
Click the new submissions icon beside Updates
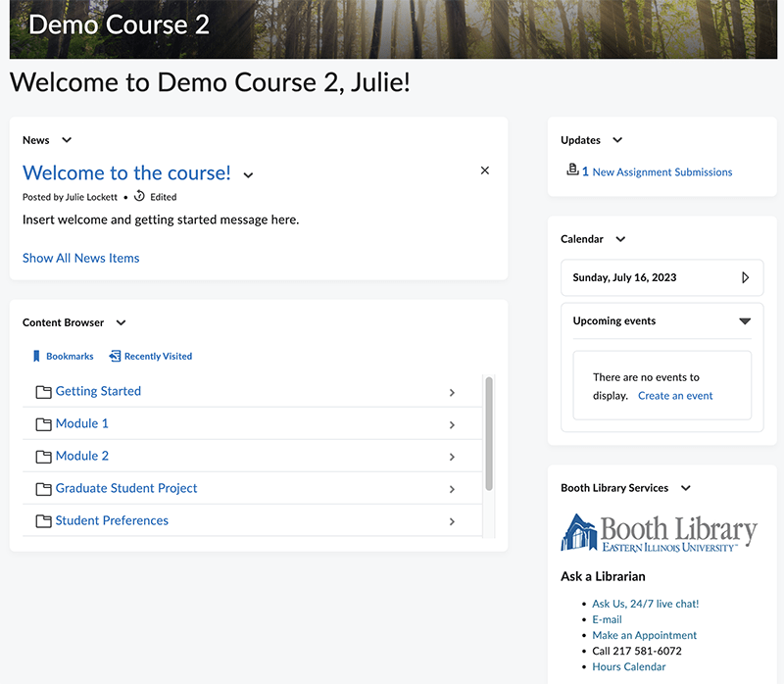point(572,171)
